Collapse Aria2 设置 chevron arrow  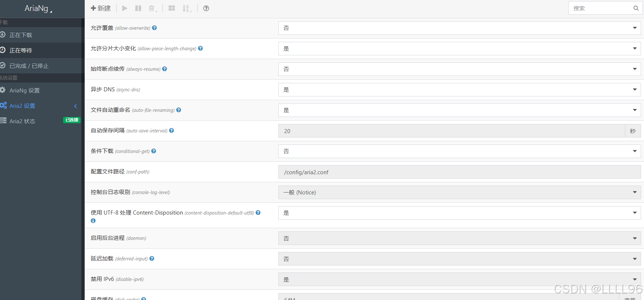[76, 106]
